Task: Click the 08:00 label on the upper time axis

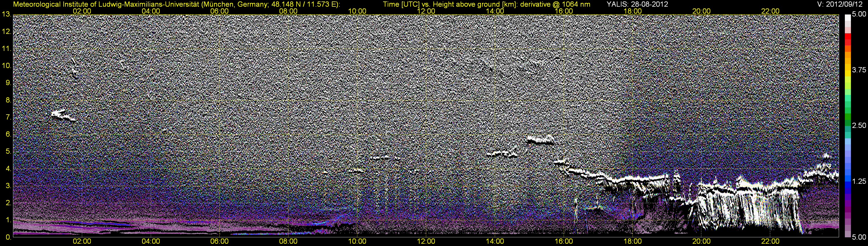Action: (x=288, y=11)
